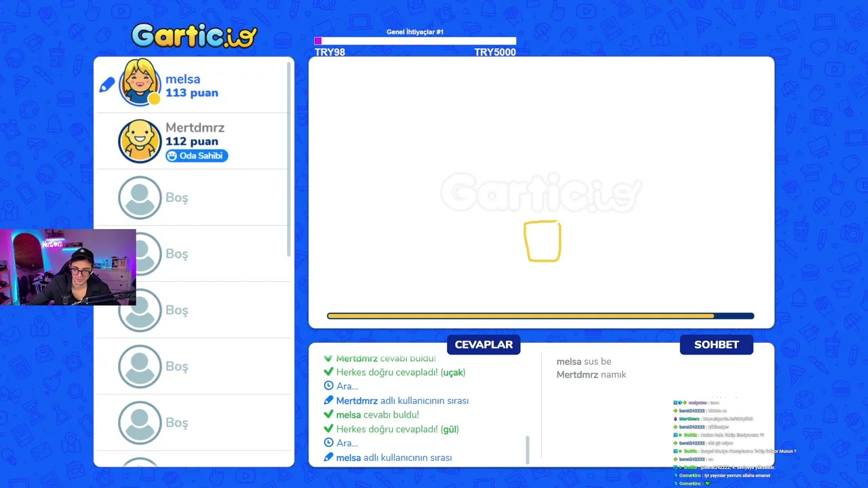Screen dimensions: 868x488
Task: Click the clock icon of the last 'Ara...' line
Action: click(x=329, y=443)
